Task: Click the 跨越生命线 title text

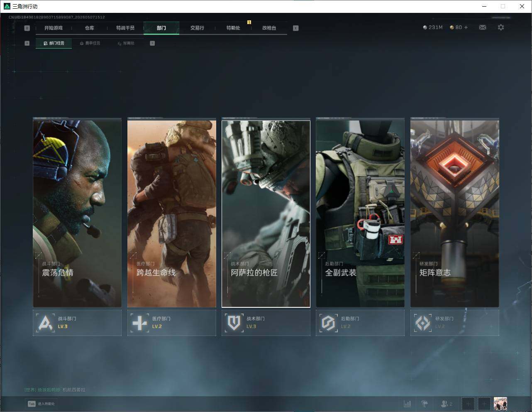Action: click(156, 272)
